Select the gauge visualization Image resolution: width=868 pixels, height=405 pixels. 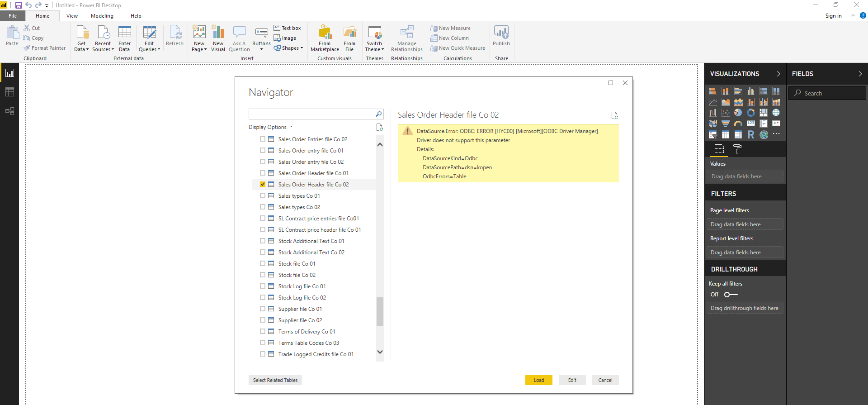click(x=738, y=124)
